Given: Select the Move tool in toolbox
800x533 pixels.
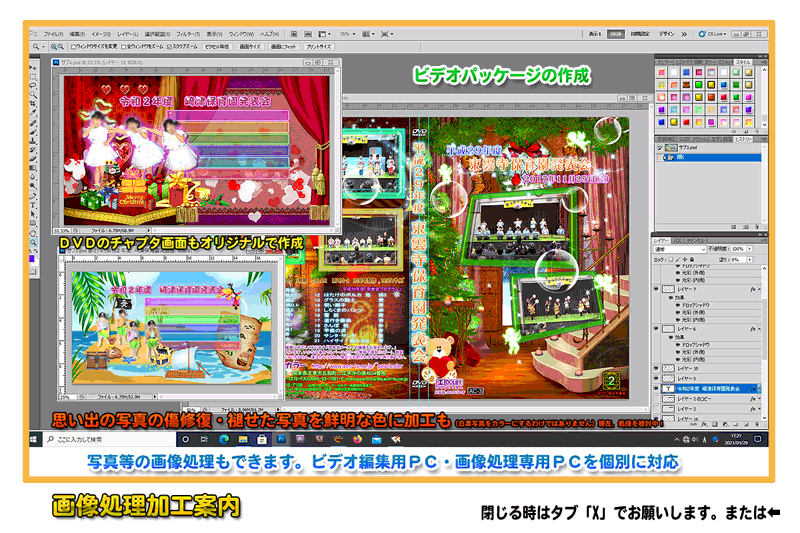Looking at the screenshot, I should point(33,67).
